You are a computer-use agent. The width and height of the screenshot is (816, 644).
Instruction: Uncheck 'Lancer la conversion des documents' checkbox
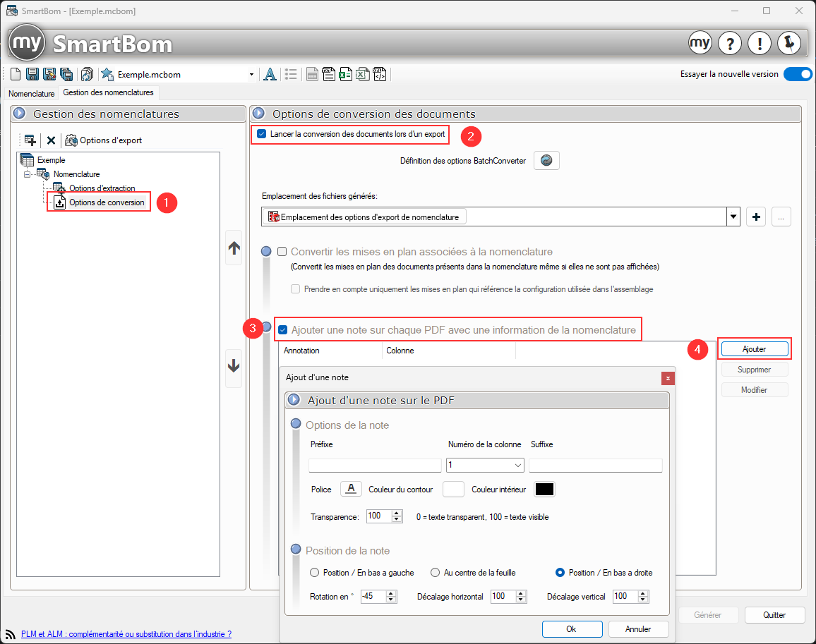click(x=262, y=134)
